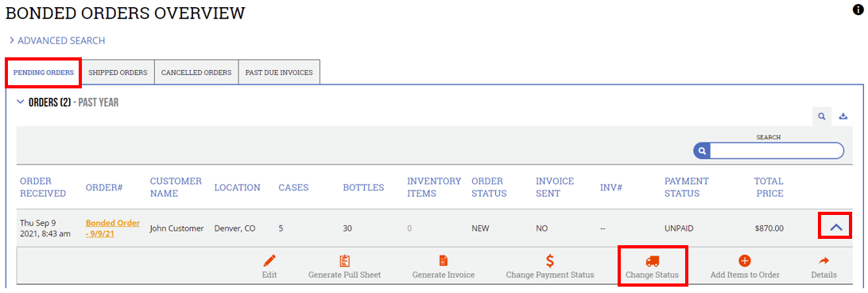The width and height of the screenshot is (868, 293).
Task: Click the download icon above search
Action: [843, 116]
